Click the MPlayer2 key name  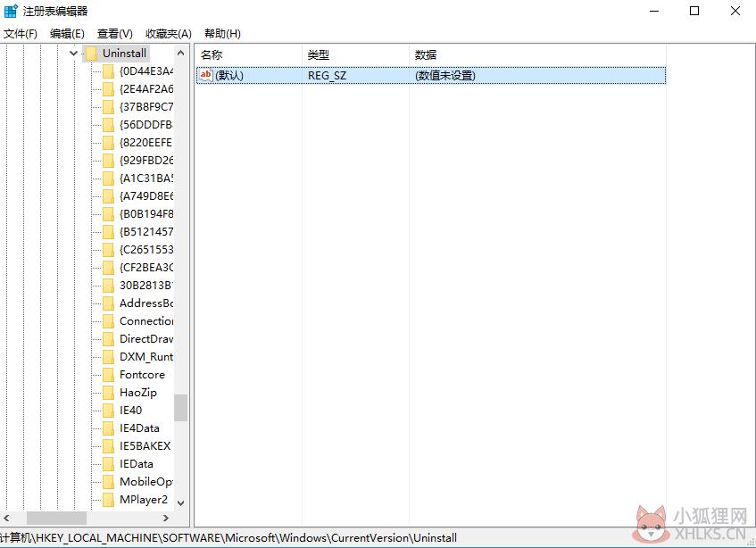(144, 499)
